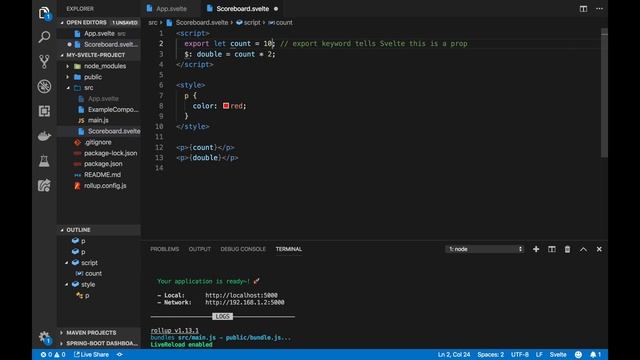Start Live Share from the status bar

coord(91,355)
